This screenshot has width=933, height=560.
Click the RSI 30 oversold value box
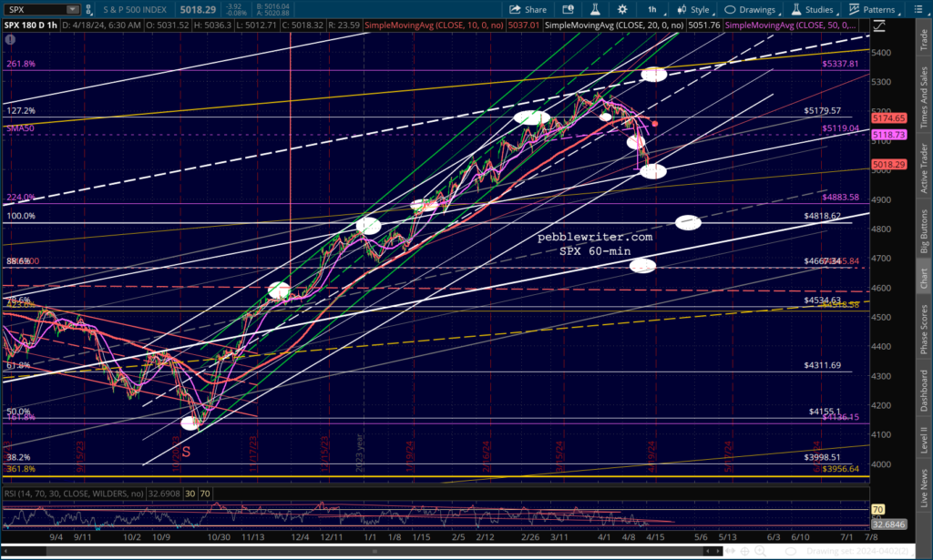pos(190,494)
